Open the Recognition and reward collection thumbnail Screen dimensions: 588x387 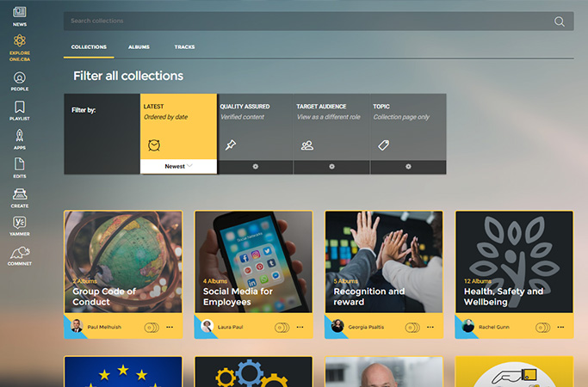click(x=384, y=262)
